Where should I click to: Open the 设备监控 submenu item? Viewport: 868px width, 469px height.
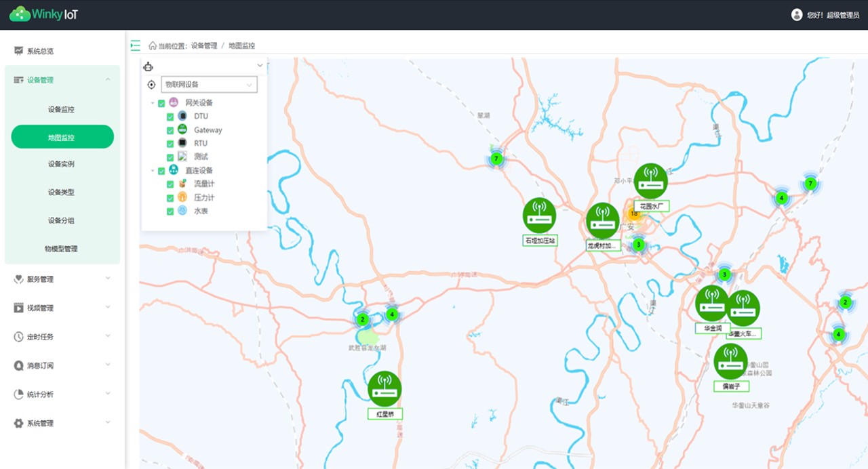[62, 109]
